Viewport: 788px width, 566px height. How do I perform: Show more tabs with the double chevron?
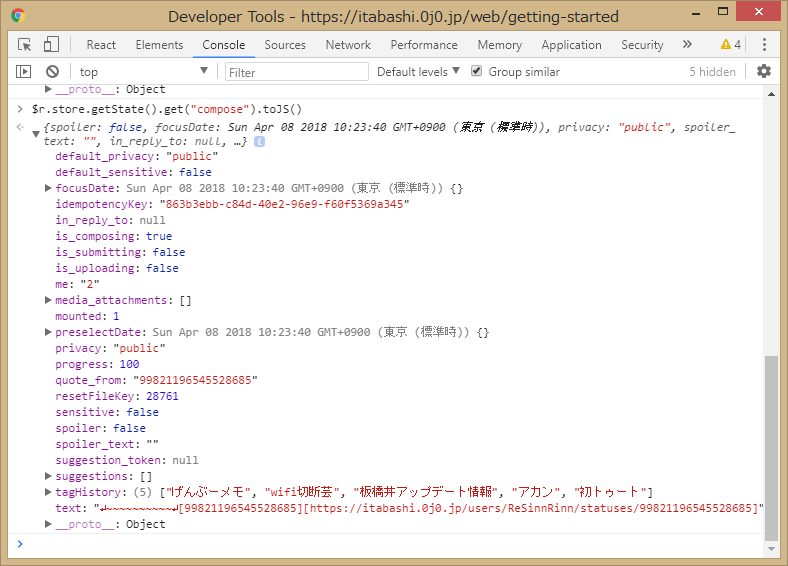pyautogui.click(x=687, y=45)
